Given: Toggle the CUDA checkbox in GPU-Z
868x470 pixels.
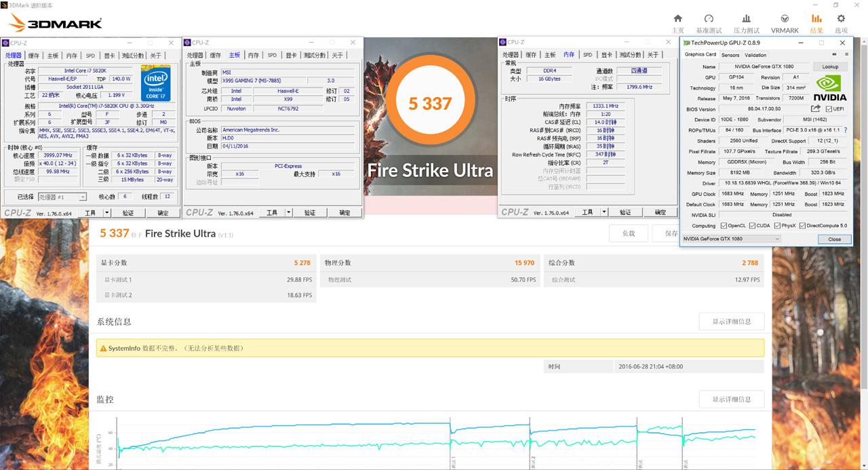Looking at the screenshot, I should point(752,226).
